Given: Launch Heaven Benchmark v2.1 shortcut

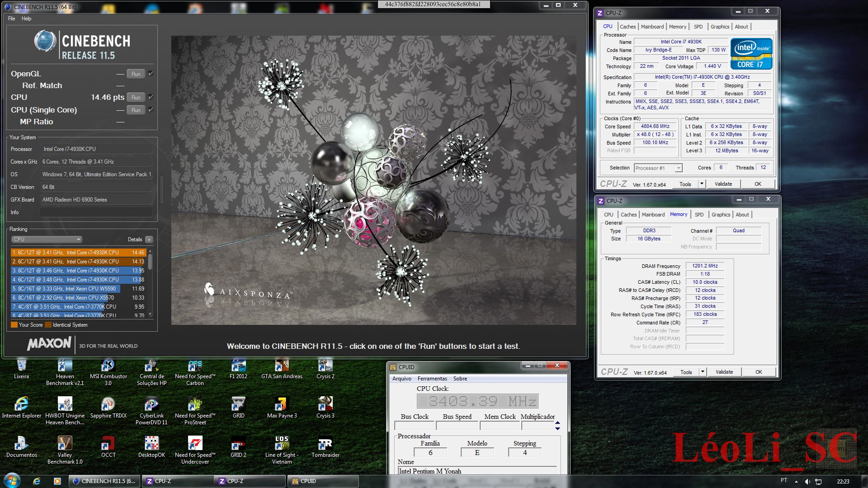Looking at the screenshot, I should (65, 372).
